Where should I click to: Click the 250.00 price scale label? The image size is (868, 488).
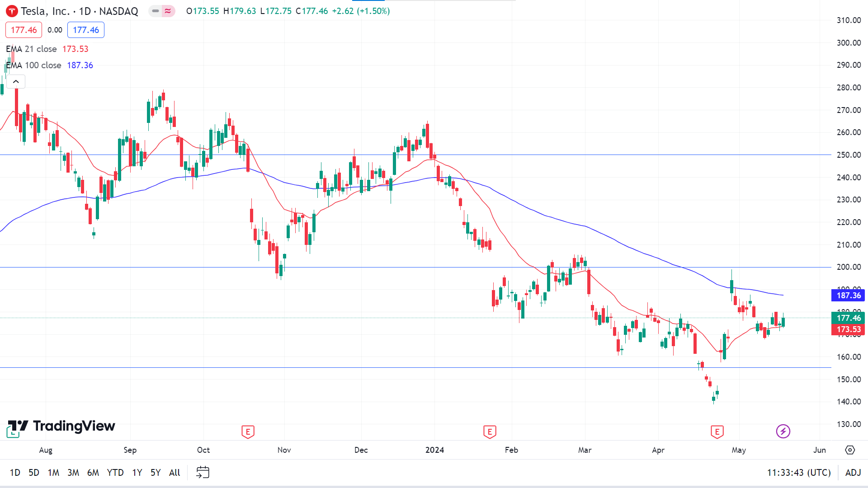pos(849,155)
